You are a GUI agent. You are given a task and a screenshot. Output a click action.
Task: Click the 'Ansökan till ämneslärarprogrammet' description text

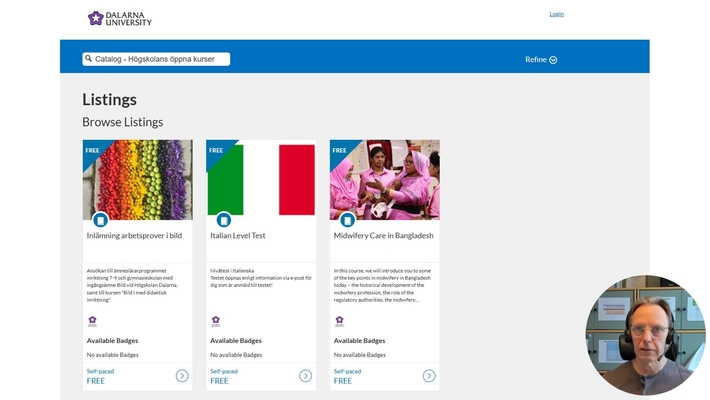click(x=132, y=285)
